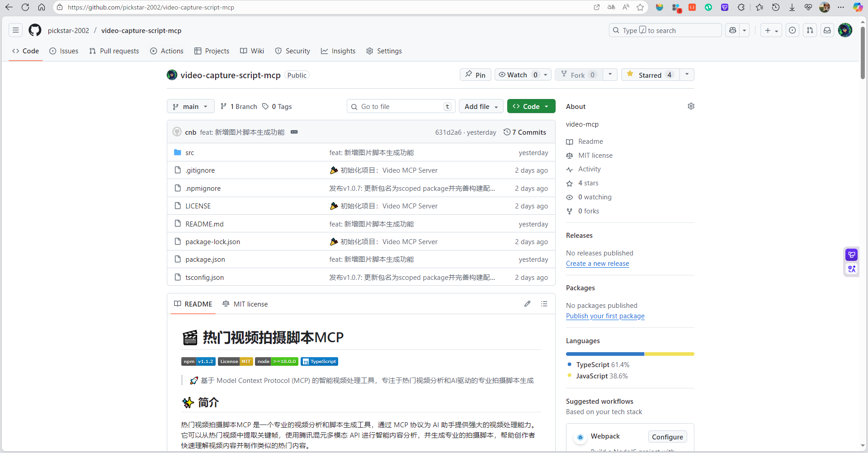
Task: Expand commit message ellipsis button
Action: [294, 132]
